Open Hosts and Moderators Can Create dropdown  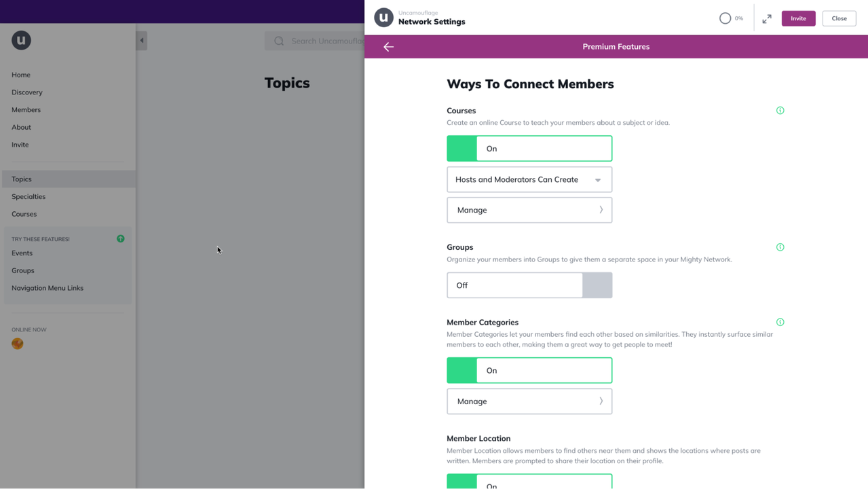(x=529, y=180)
